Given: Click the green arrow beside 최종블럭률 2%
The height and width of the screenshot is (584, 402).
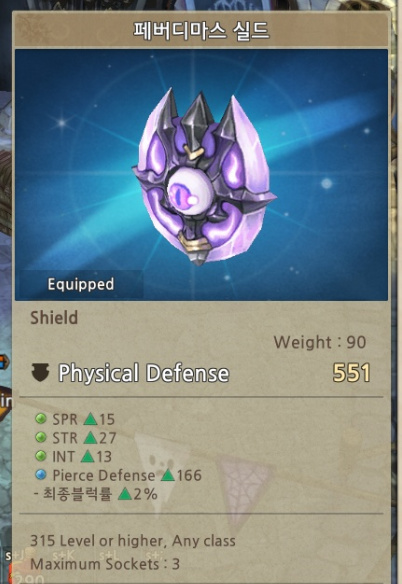Looking at the screenshot, I should pos(125,494).
